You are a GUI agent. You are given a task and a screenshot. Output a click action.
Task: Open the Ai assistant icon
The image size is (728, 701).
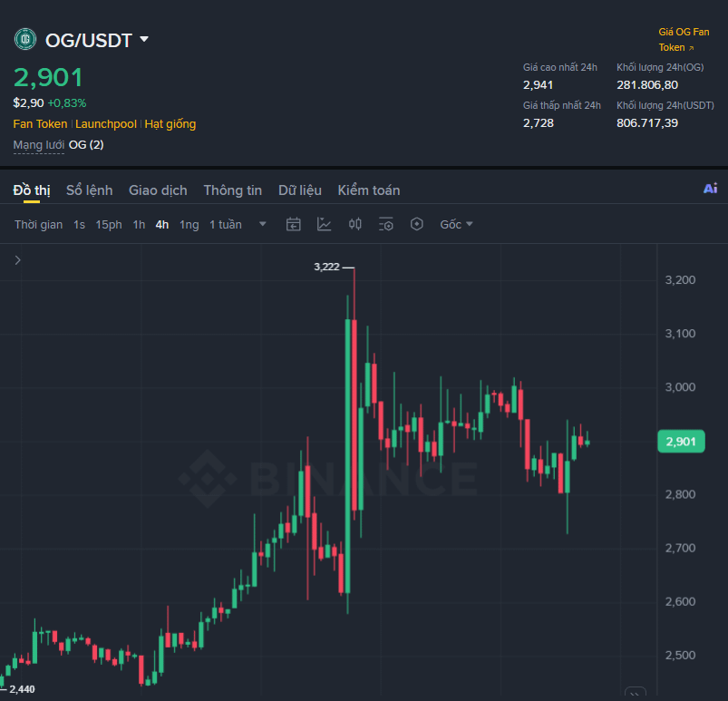click(711, 188)
